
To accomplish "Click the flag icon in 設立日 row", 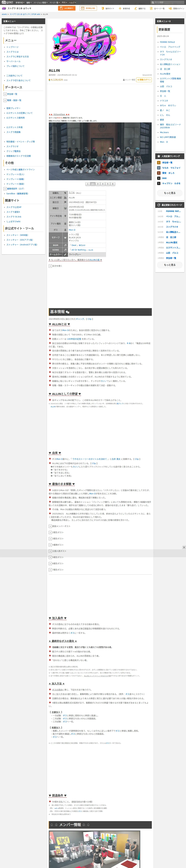I will [x=65, y=202].
